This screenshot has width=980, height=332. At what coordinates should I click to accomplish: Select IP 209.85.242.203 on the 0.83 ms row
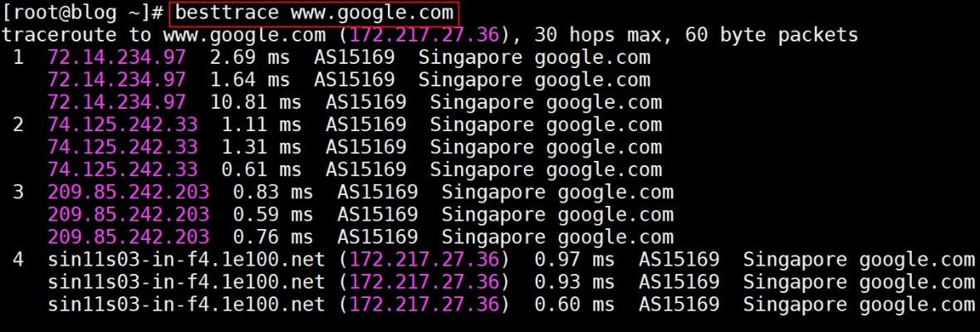point(129,193)
